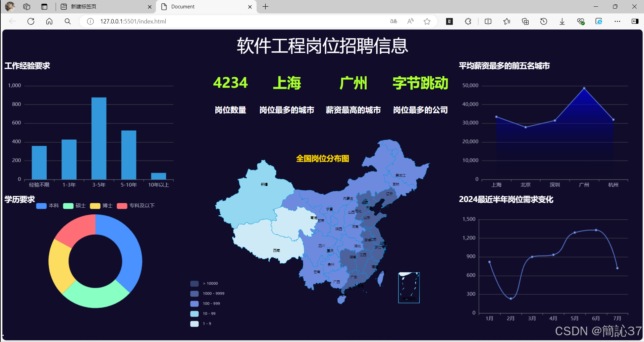Go to the browser home page

tap(49, 21)
